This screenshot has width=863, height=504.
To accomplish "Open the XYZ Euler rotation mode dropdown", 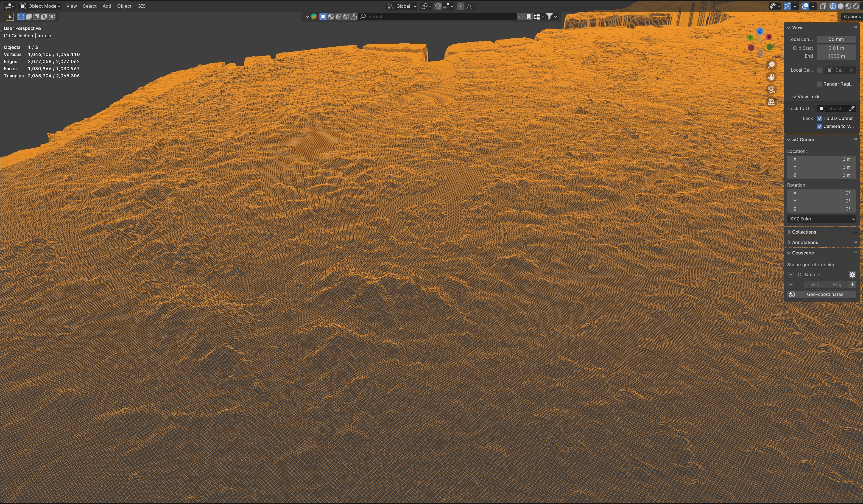I will pos(822,219).
